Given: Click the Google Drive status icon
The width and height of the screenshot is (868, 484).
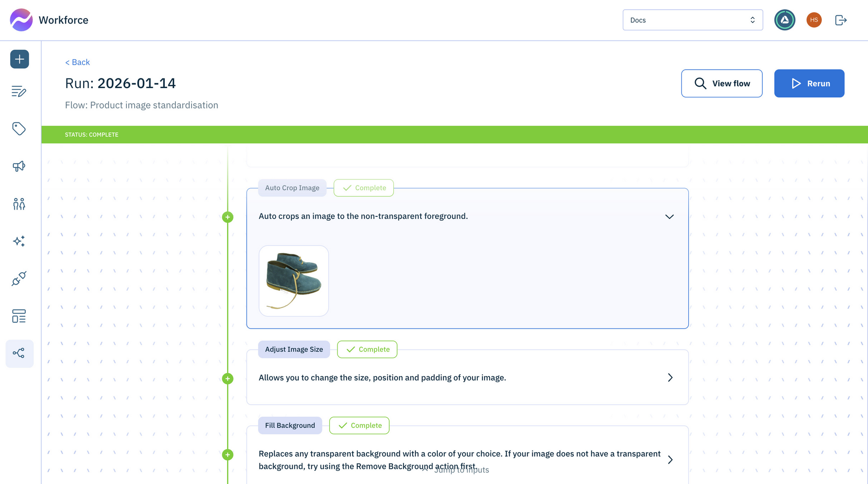Looking at the screenshot, I should [x=784, y=20].
